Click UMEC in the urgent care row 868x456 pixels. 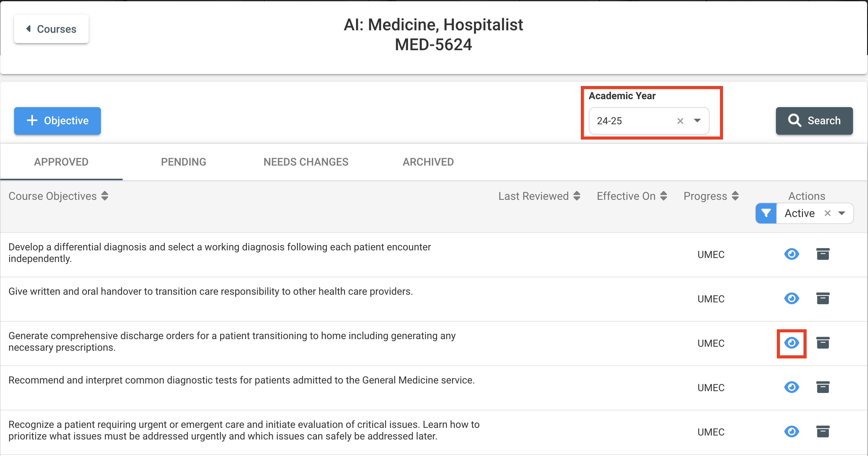[x=711, y=432]
